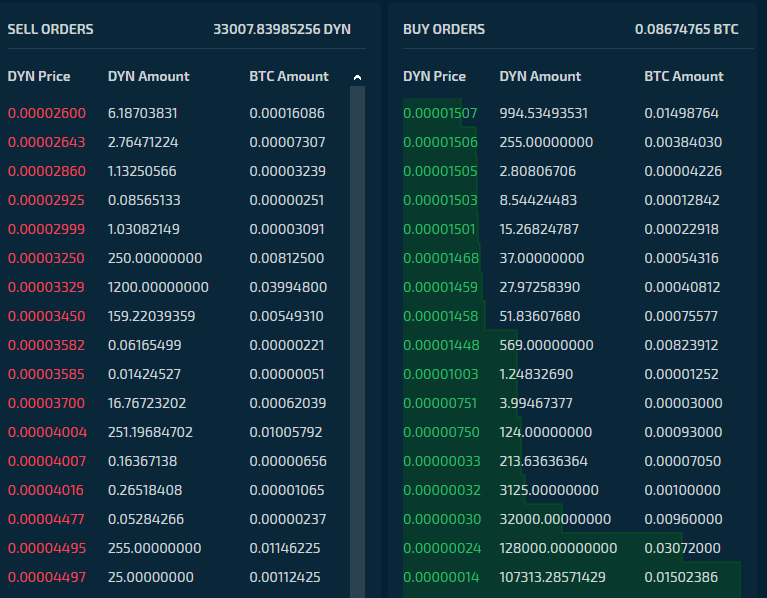Click buy BTC amount 0.01498764
The width and height of the screenshot is (767, 598).
pyautogui.click(x=681, y=113)
